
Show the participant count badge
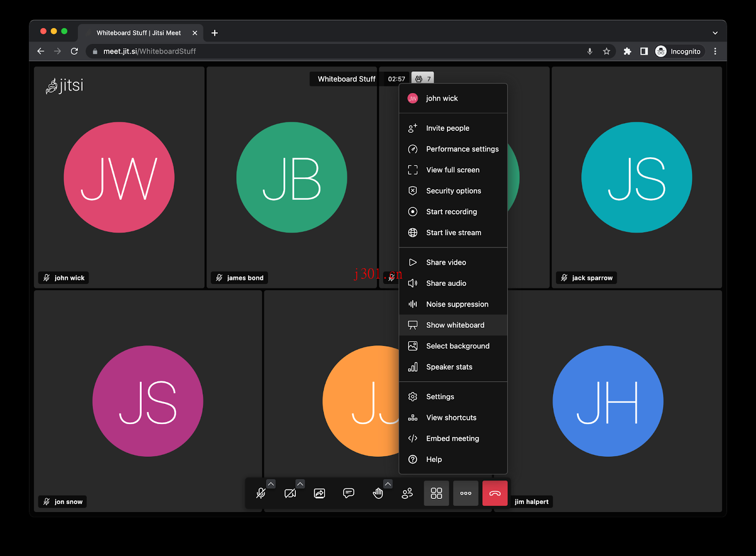coord(422,79)
